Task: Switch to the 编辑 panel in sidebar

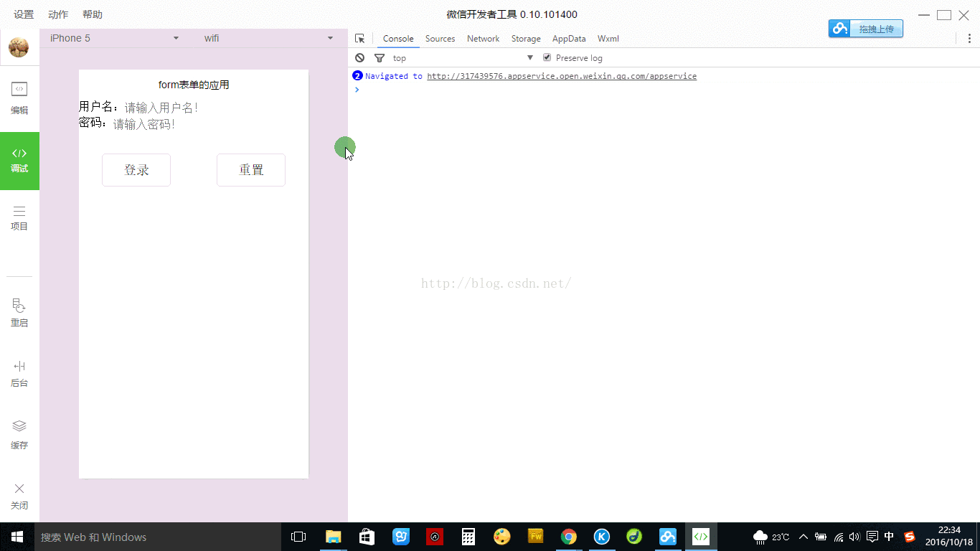Action: click(19, 98)
